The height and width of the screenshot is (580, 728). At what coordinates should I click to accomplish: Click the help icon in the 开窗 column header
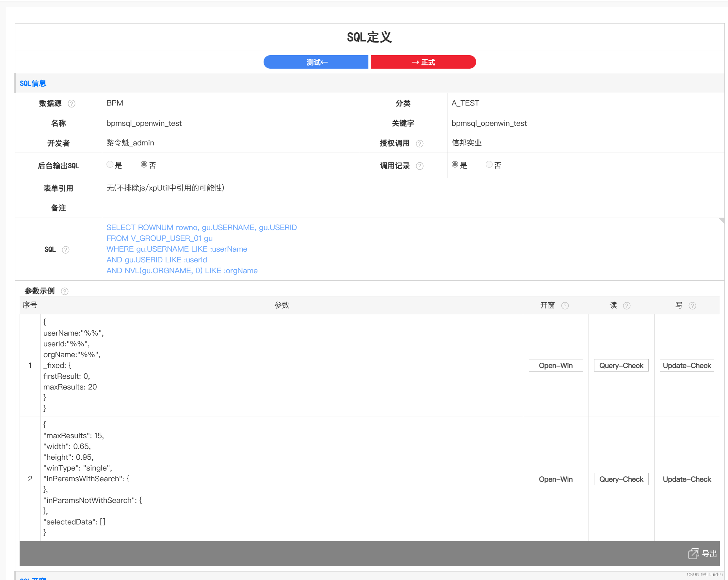pos(565,306)
